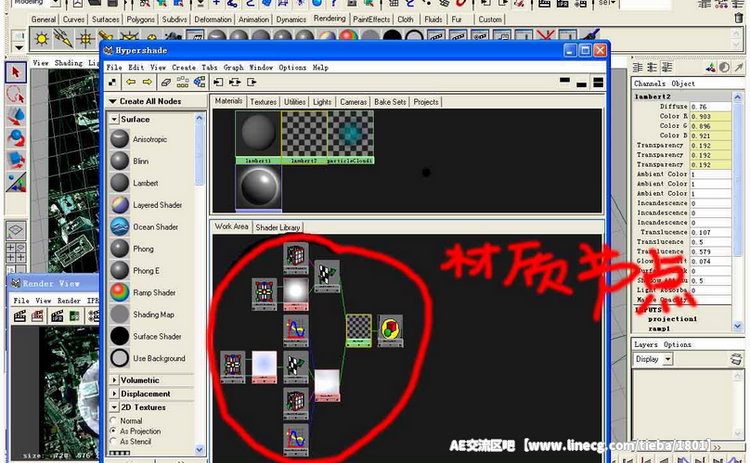The height and width of the screenshot is (463, 750).
Task: Show bottom tabs only in Hypershade
Action: 582,82
